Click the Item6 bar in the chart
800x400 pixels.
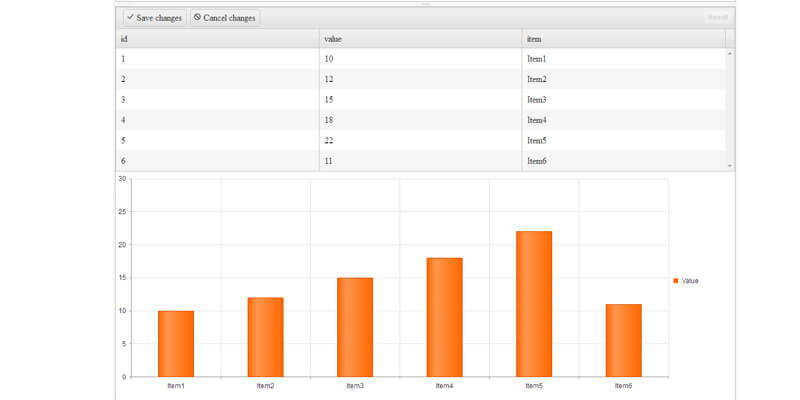623,340
